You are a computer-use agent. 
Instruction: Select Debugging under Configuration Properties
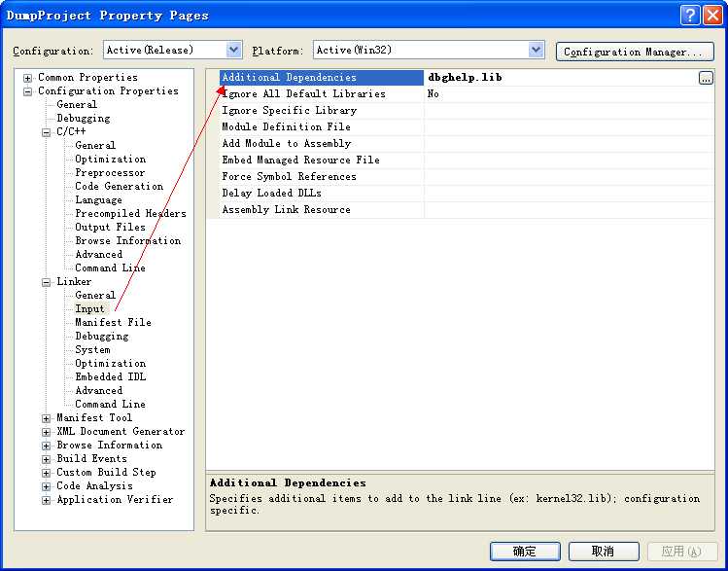tap(84, 118)
